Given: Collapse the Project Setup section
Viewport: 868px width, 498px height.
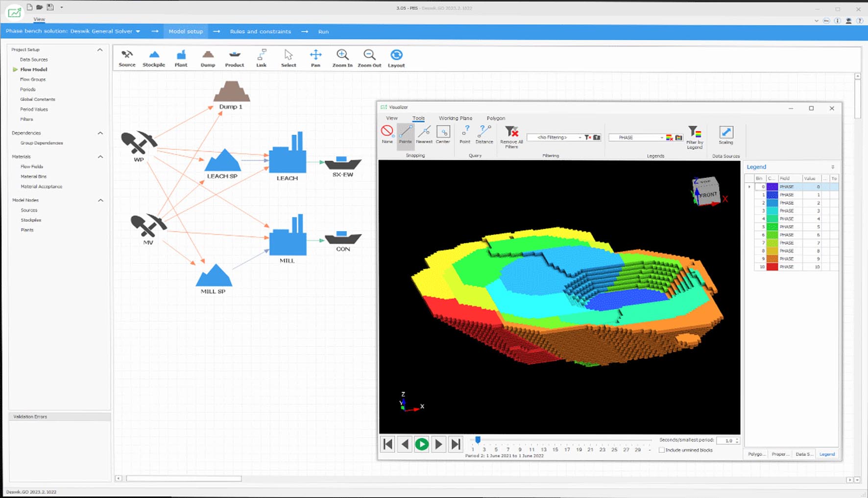Looking at the screenshot, I should pos(100,49).
